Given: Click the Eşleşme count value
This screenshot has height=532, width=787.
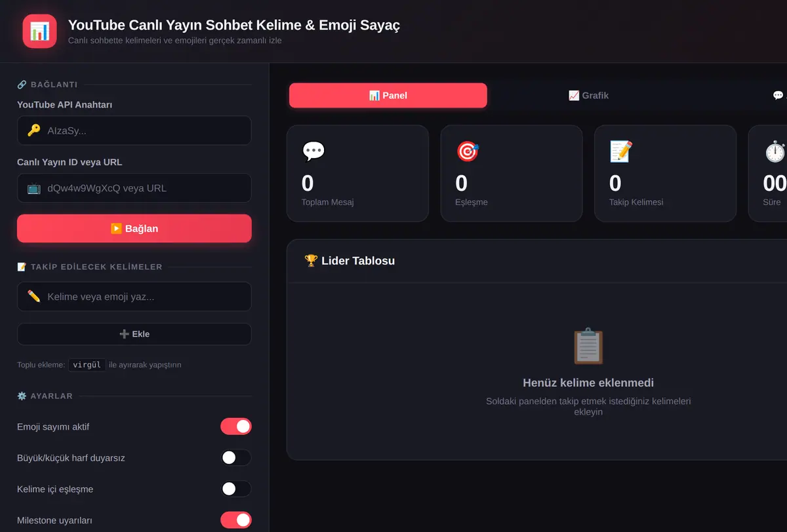Looking at the screenshot, I should [462, 183].
